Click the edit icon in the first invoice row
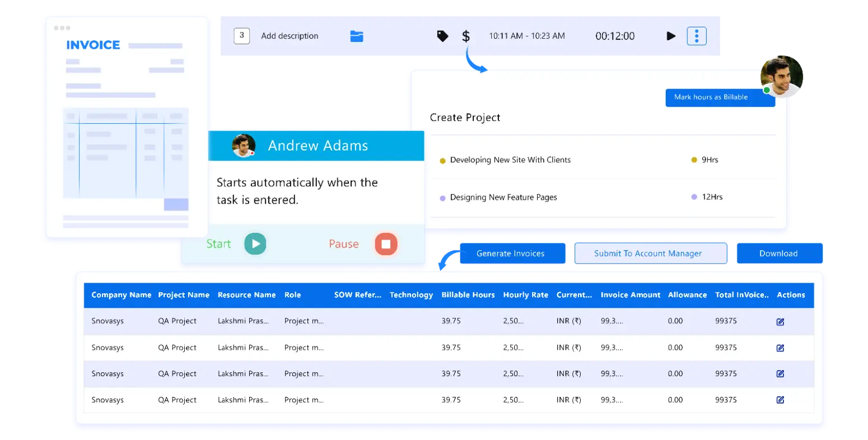 pyautogui.click(x=780, y=321)
